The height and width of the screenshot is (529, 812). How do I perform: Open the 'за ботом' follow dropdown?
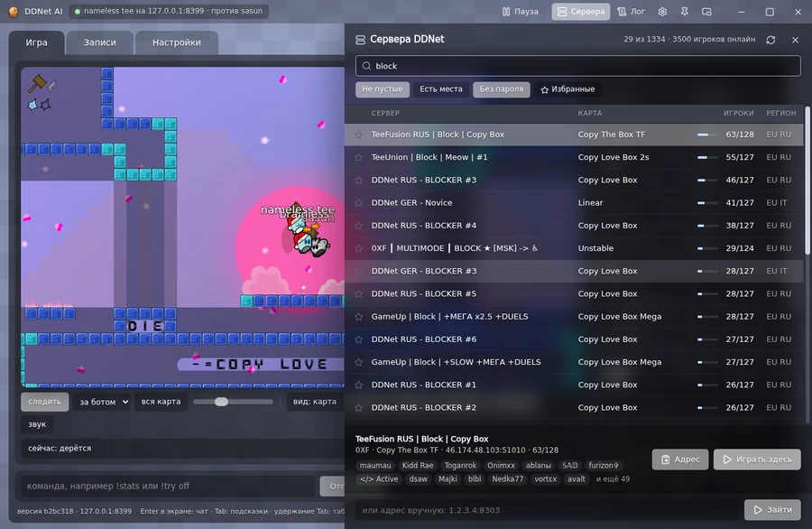[x=102, y=402]
